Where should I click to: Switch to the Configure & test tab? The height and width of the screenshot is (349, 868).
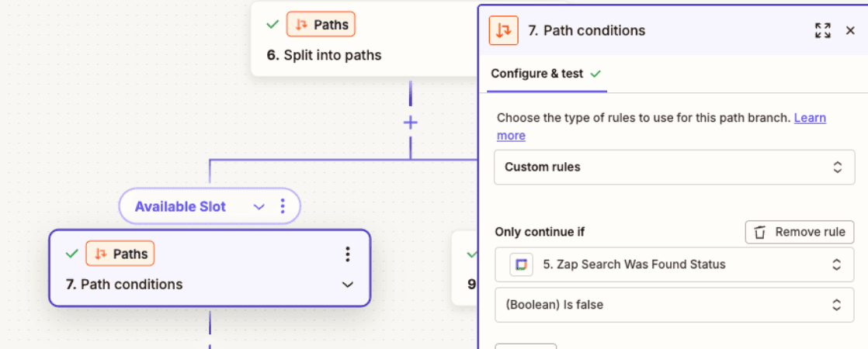coord(546,74)
